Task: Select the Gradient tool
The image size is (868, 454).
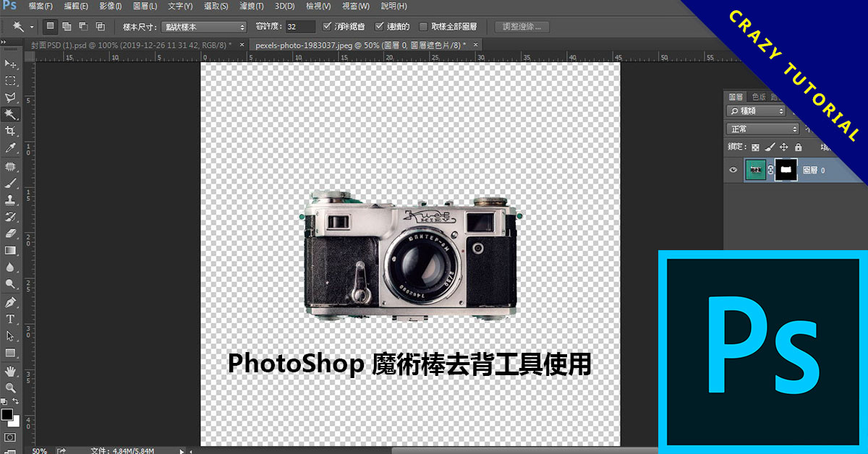Action: 10,250
